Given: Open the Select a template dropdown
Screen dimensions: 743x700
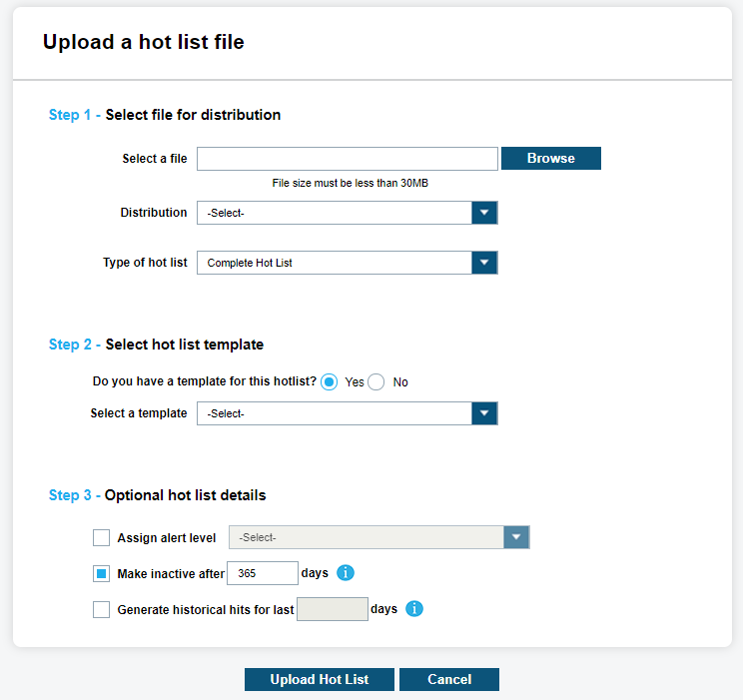Looking at the screenshot, I should pyautogui.click(x=484, y=413).
